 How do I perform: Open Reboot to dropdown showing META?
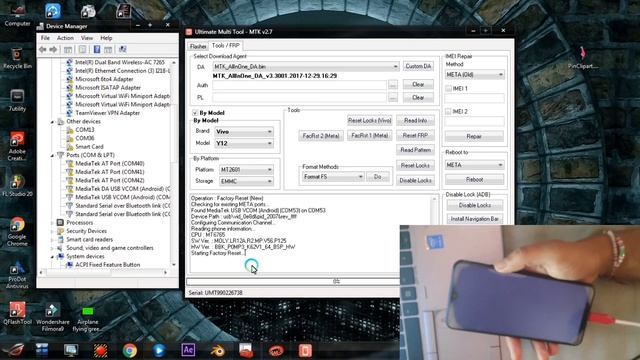[474, 165]
